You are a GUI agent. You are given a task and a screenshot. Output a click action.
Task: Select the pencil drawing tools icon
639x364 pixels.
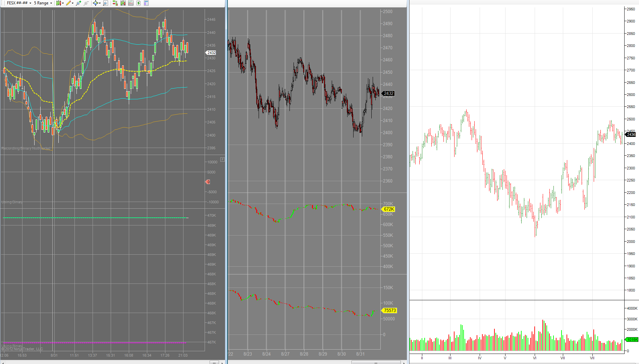(x=68, y=3)
